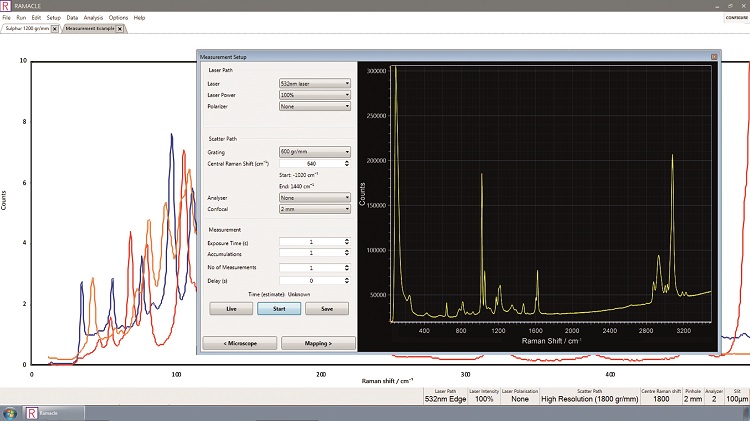Adjust the Central Raman Shift stepper arrows

(x=347, y=164)
